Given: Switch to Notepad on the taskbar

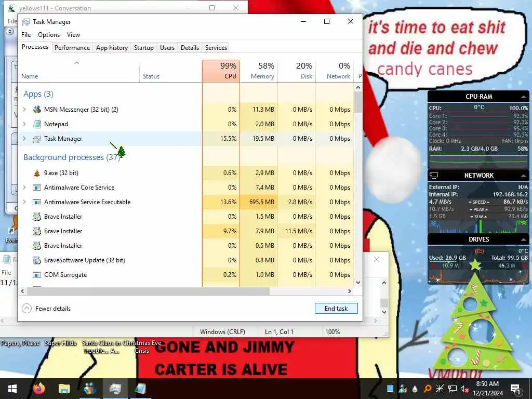Looking at the screenshot, I should [x=140, y=389].
